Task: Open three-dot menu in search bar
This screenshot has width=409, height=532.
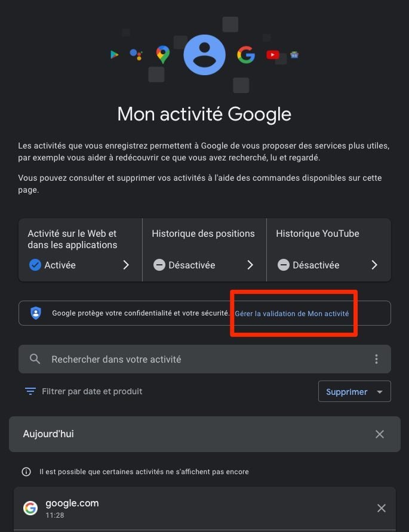Action: coord(376,359)
